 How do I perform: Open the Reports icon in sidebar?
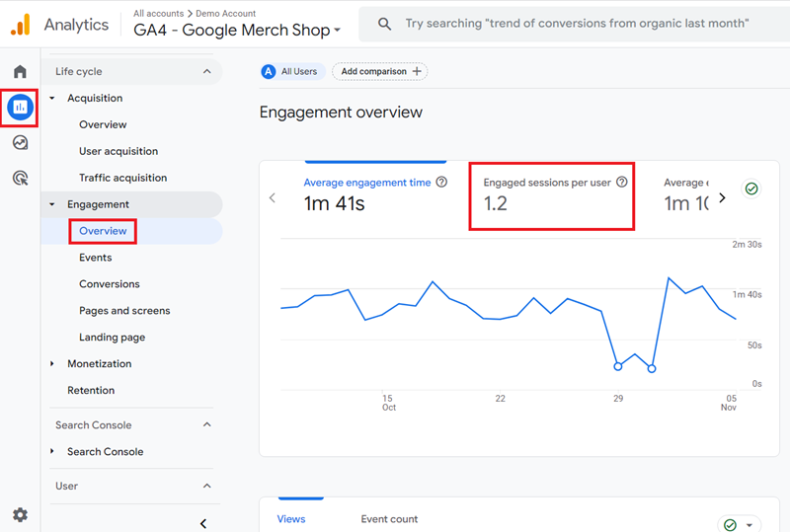[x=20, y=107]
